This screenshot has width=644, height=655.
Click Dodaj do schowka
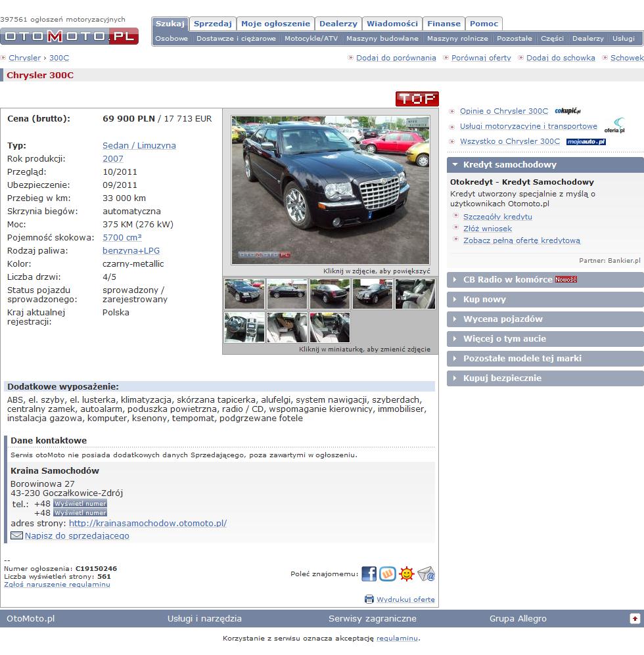pos(561,58)
